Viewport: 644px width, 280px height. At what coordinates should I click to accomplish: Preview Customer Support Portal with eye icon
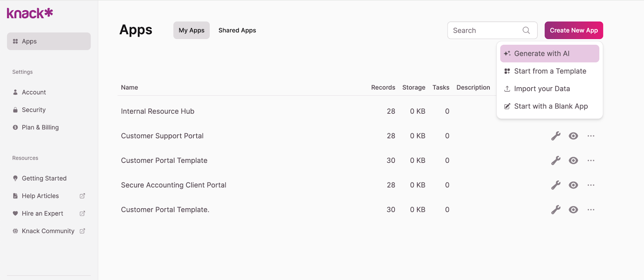pos(573,136)
